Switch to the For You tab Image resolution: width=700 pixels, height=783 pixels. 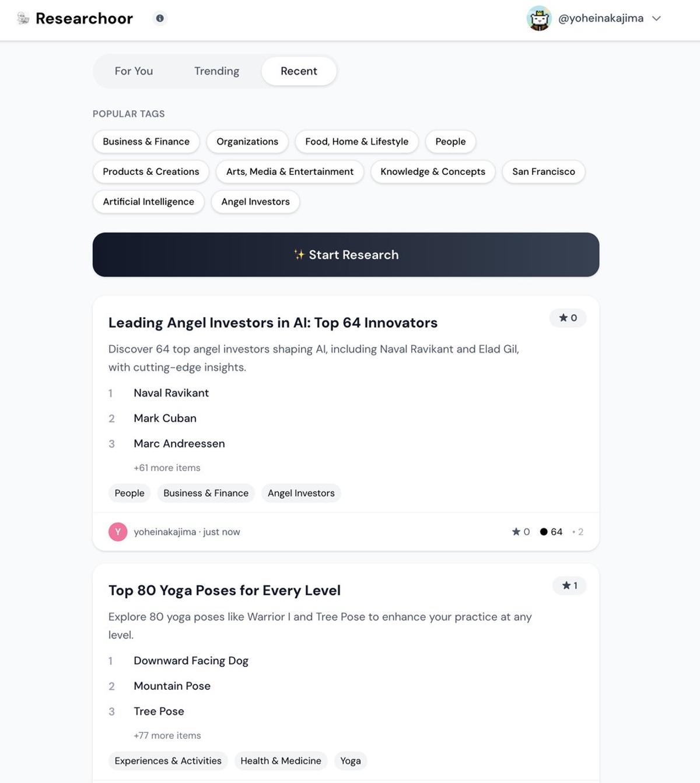pos(134,71)
